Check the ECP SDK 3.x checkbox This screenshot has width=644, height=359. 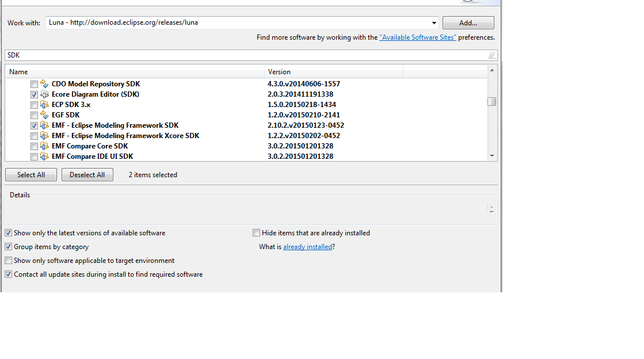(x=34, y=105)
